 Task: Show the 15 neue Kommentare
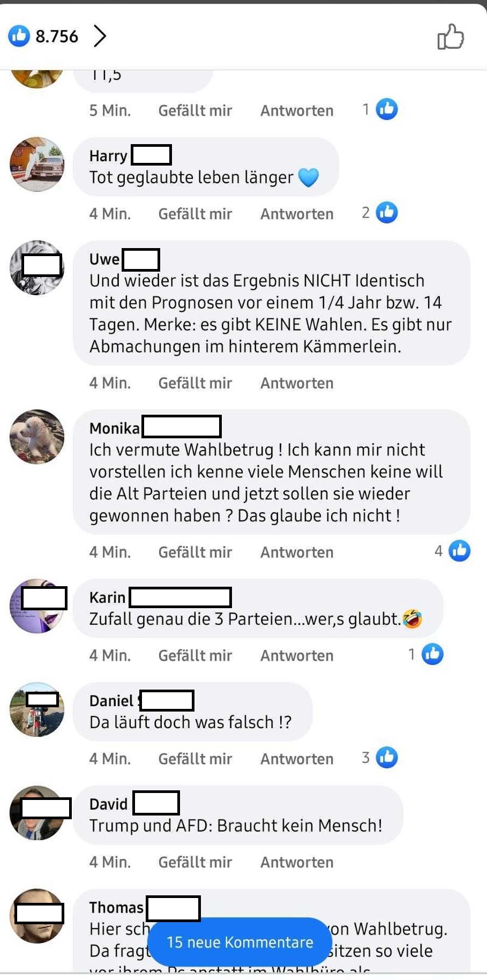pos(240,942)
